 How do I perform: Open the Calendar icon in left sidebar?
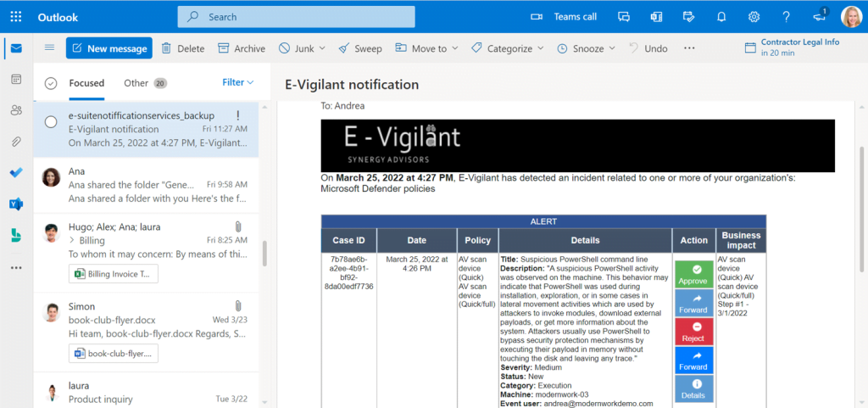(16, 80)
